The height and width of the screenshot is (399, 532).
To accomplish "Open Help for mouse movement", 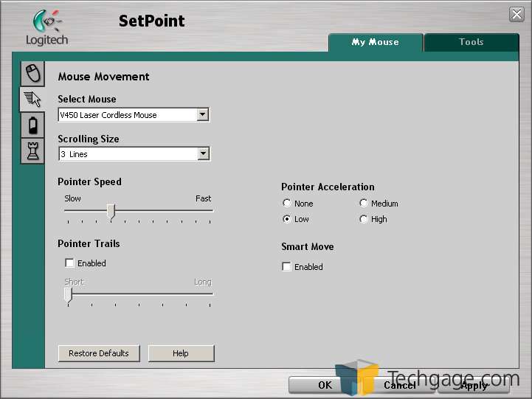I will pos(181,353).
